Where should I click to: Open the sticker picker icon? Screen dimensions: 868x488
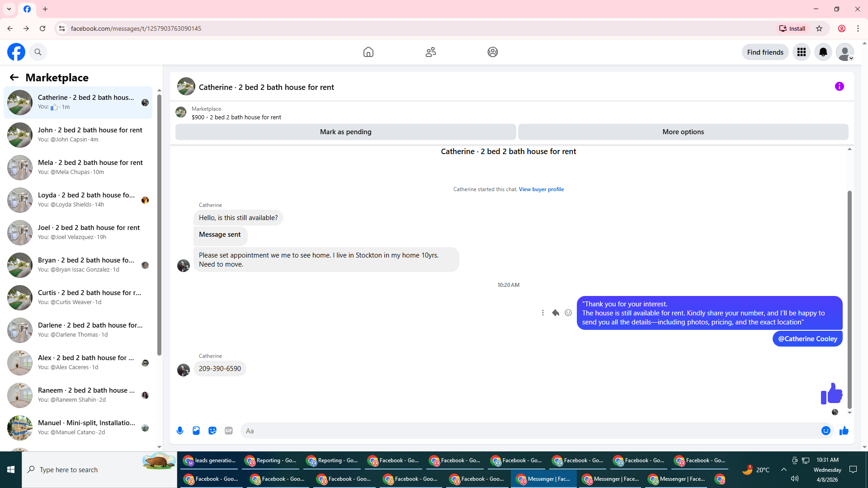click(x=212, y=431)
